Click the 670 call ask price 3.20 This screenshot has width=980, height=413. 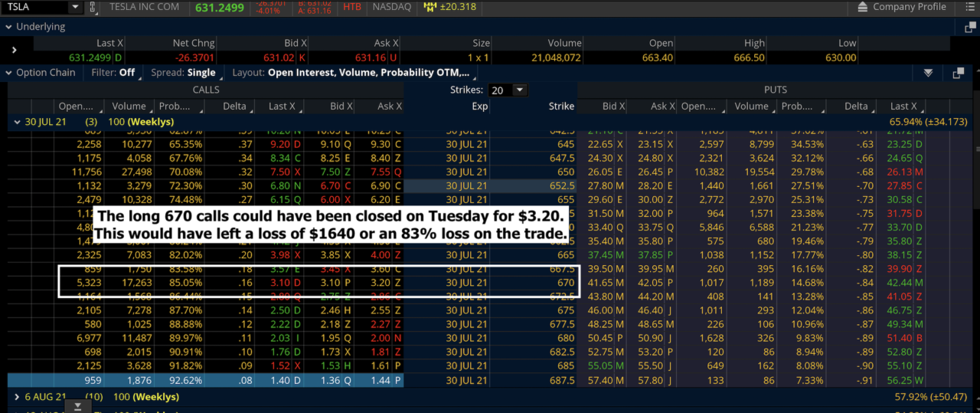(x=381, y=282)
